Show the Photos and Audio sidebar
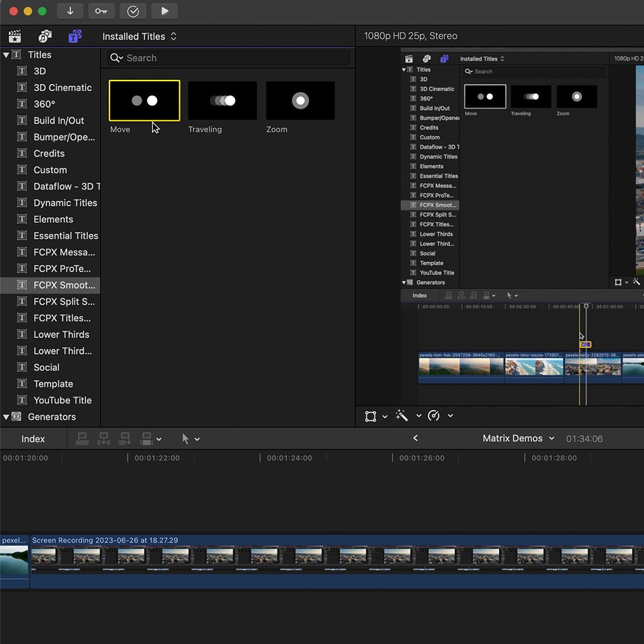 point(45,36)
